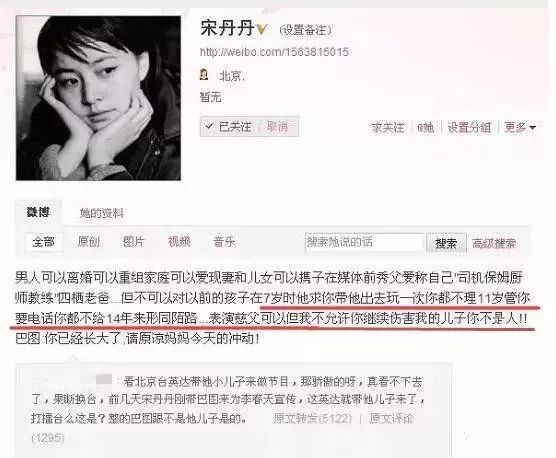The image size is (556, 458).
Task: Filter posts by 原创
Action: [89, 242]
